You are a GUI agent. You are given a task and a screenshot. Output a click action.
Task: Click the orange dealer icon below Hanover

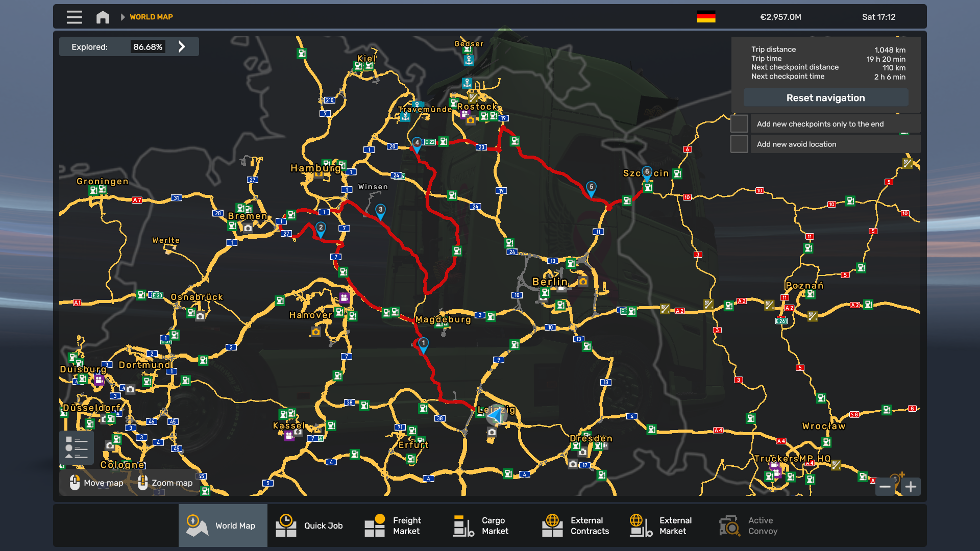point(316,332)
